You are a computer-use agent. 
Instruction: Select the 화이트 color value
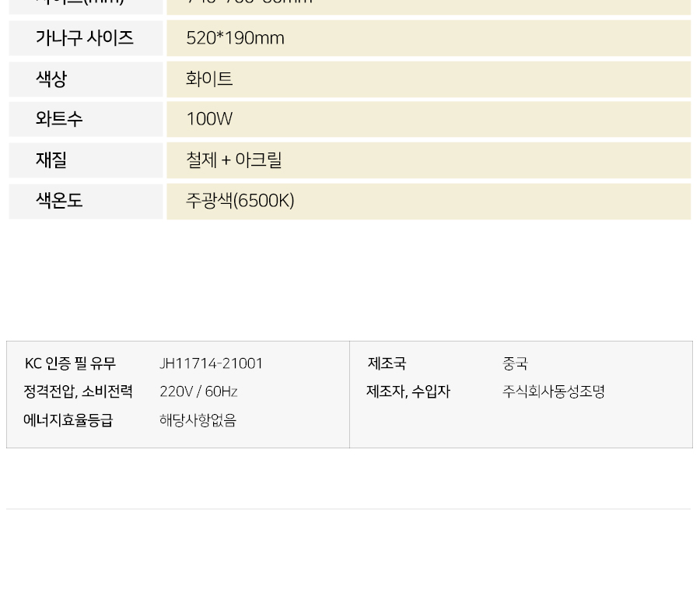pos(209,79)
